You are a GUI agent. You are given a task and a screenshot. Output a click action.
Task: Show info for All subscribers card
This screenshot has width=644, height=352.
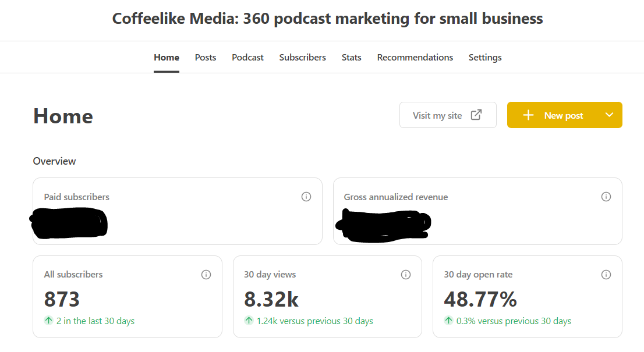click(x=206, y=275)
